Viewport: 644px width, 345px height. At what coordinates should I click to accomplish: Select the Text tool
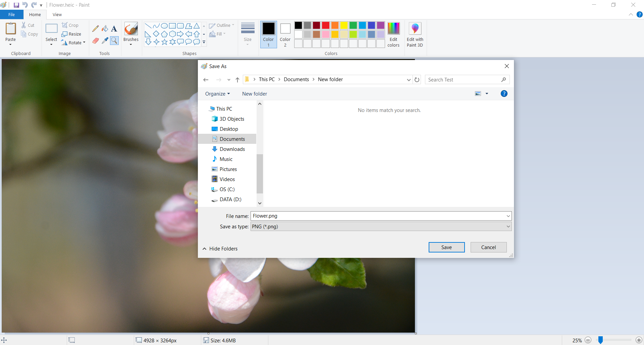tap(114, 29)
